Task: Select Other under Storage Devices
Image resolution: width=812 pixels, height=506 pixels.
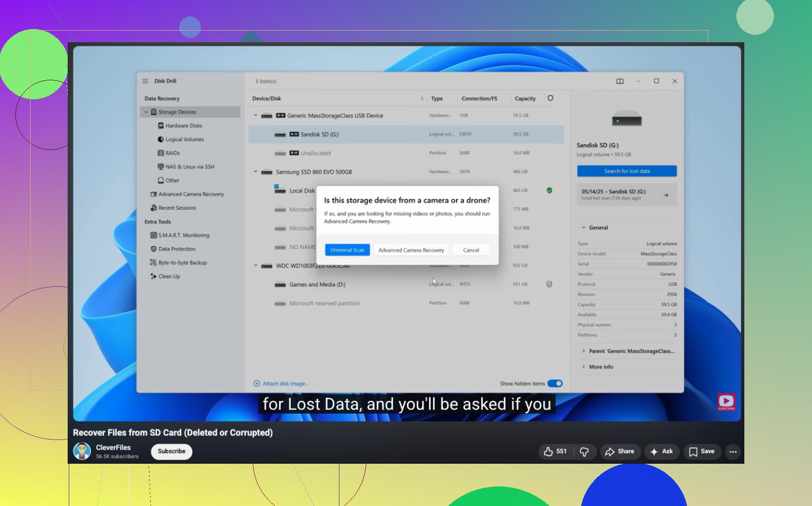Action: tap(169, 181)
